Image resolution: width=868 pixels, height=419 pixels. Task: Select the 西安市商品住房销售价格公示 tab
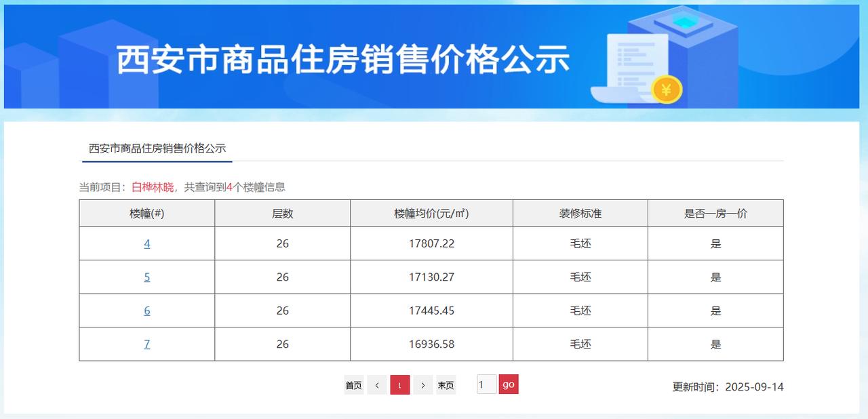point(157,148)
